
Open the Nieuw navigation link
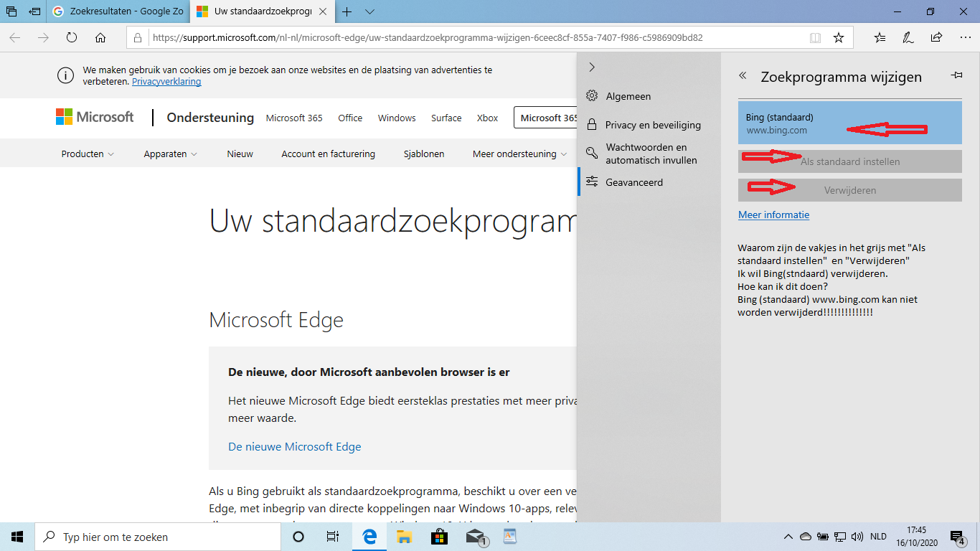[x=240, y=154]
